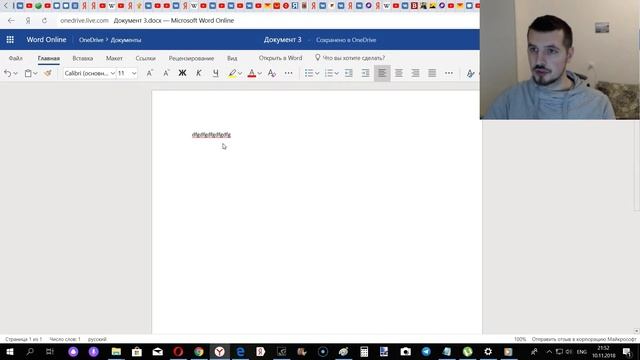Viewport: 640px width, 360px height.
Task: Toggle bold Ж formatting
Action: click(x=182, y=73)
